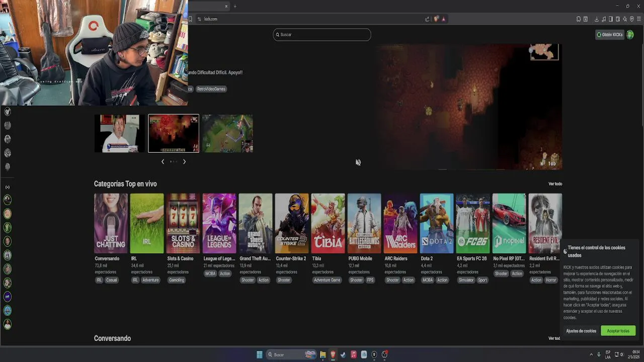Image resolution: width=644 pixels, height=362 pixels.
Task: Click the microphone icon in system tray
Action: click(599, 354)
